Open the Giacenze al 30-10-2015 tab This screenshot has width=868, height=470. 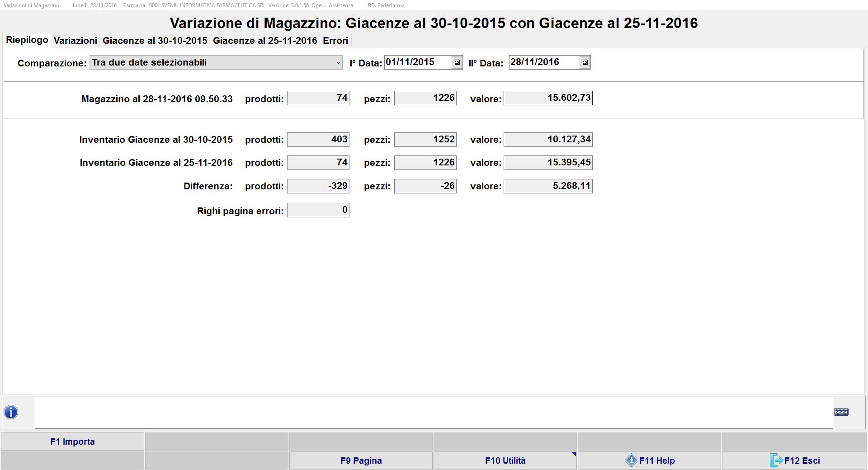point(155,41)
